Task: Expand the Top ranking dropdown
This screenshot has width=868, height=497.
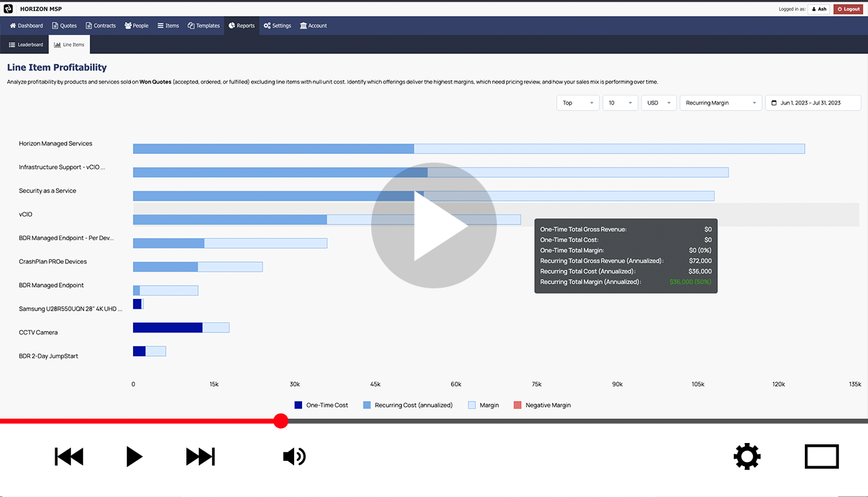Action: (x=577, y=103)
